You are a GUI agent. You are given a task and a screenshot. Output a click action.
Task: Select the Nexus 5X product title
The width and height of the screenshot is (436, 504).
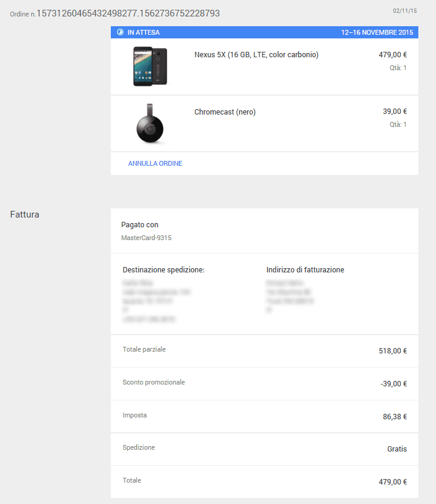[256, 55]
